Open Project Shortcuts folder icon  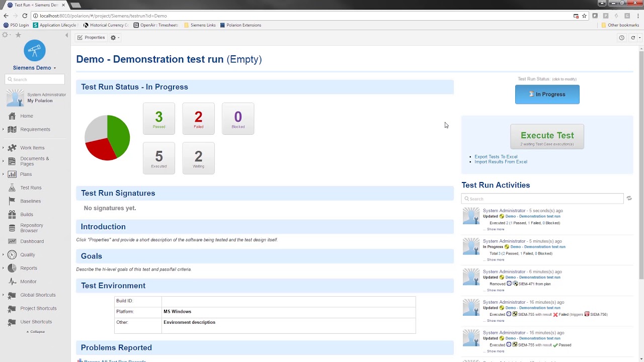12,308
